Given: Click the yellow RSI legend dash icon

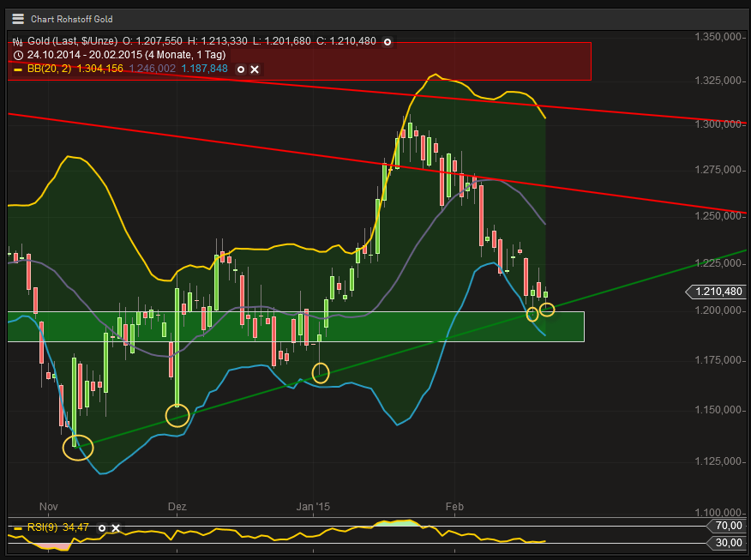Looking at the screenshot, I should [19, 528].
